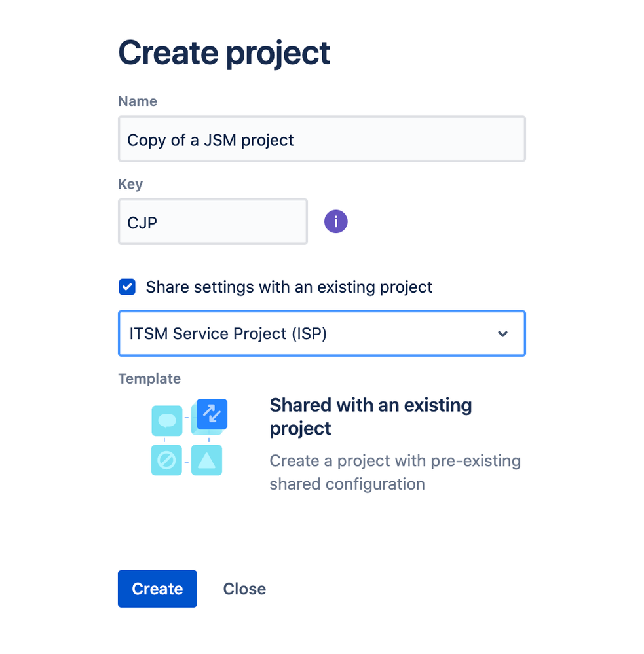
Task: Select the template illustration thumbnail
Action: point(189,437)
